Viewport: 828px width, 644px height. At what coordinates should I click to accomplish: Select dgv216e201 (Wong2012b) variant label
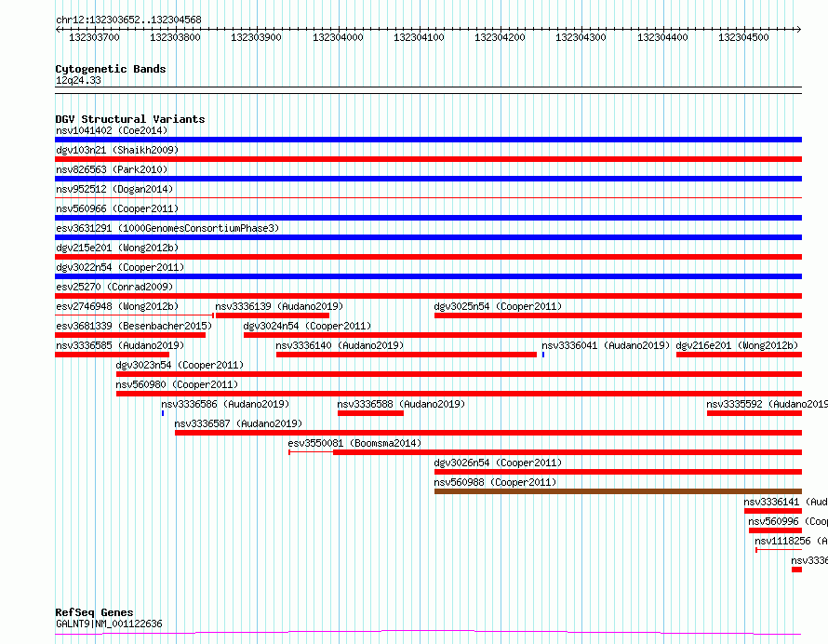(x=737, y=345)
